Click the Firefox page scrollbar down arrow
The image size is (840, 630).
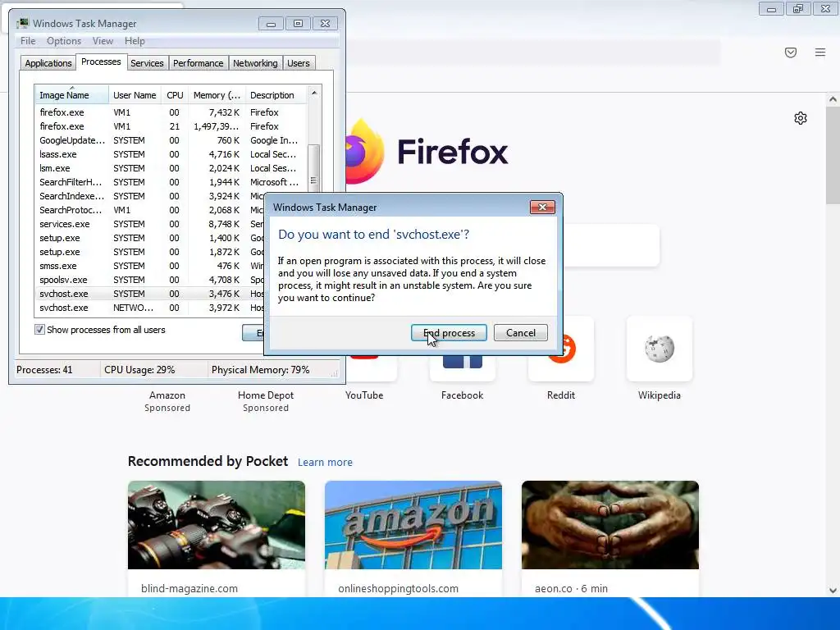click(833, 591)
